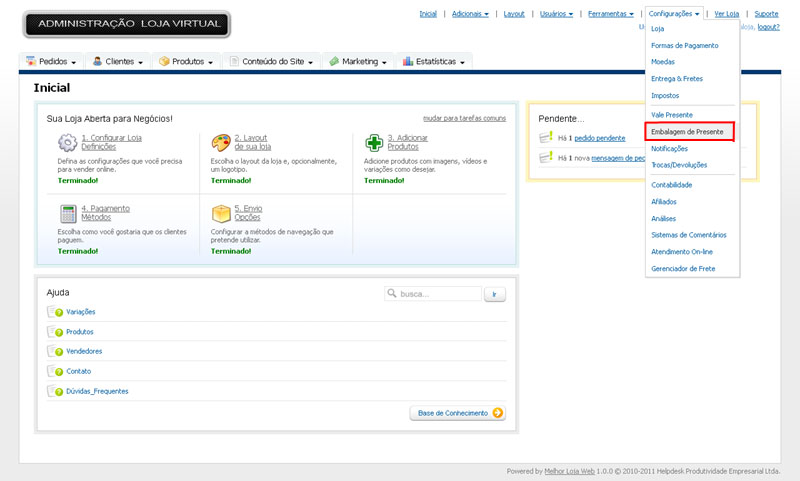Open Sistemas de Comentários menu item
The image size is (800, 481).
[x=688, y=235]
